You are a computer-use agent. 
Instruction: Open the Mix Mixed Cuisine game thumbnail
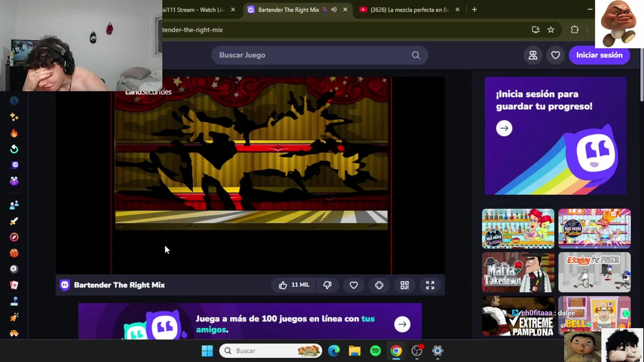point(594,228)
